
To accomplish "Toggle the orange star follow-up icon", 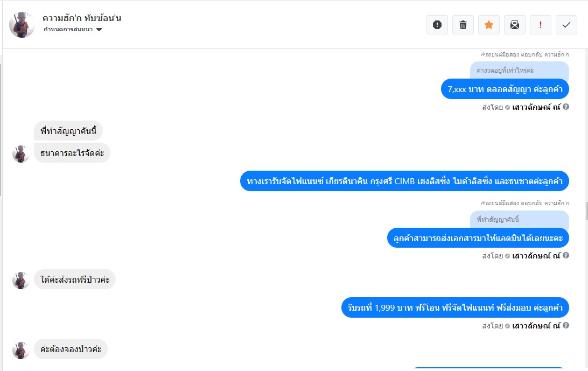I will pyautogui.click(x=488, y=25).
